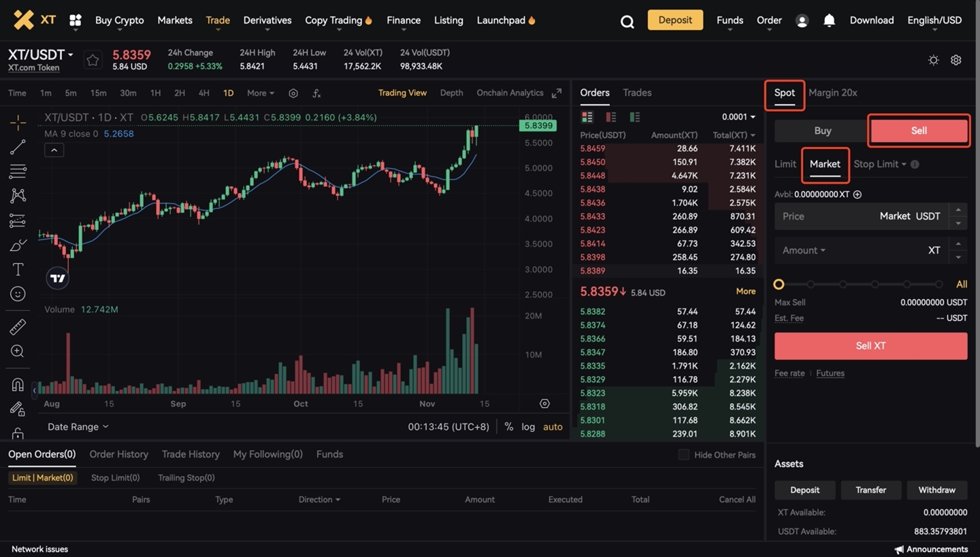Viewport: 980px width, 557px height.
Task: Click the yellow Deposit button
Action: (675, 20)
